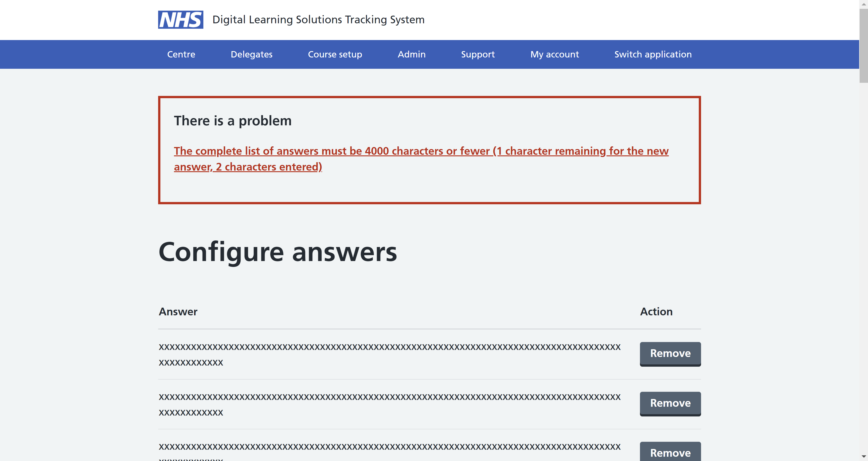
Task: Remove the second answer in the table
Action: pos(670,403)
